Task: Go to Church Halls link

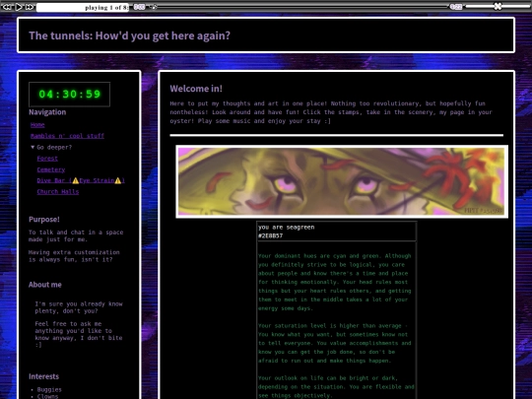Action: (x=58, y=192)
